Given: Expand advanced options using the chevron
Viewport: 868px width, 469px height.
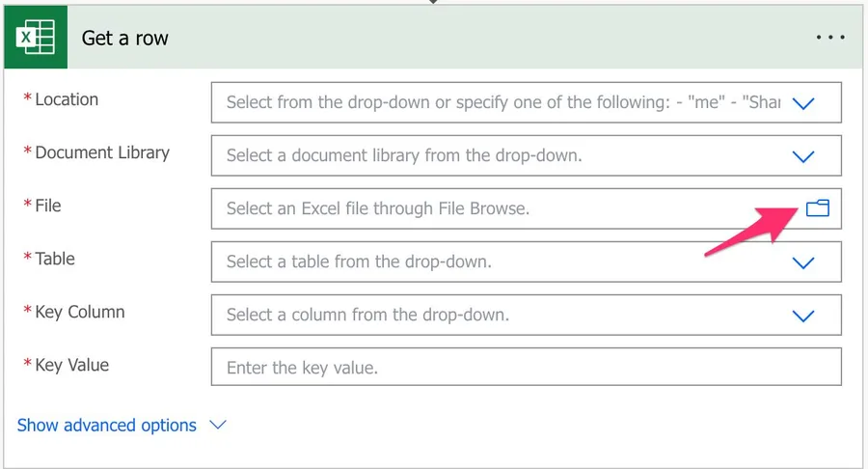Looking at the screenshot, I should (218, 425).
